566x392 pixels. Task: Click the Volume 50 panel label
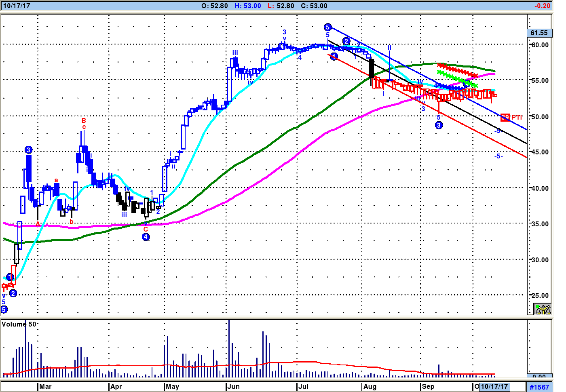click(x=19, y=324)
